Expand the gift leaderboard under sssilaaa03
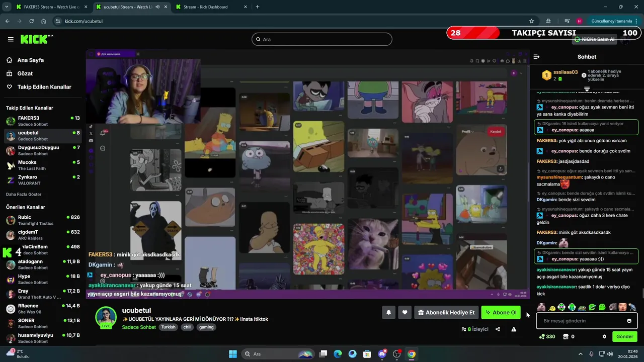Viewport: 644px width, 362px height. click(x=587, y=89)
